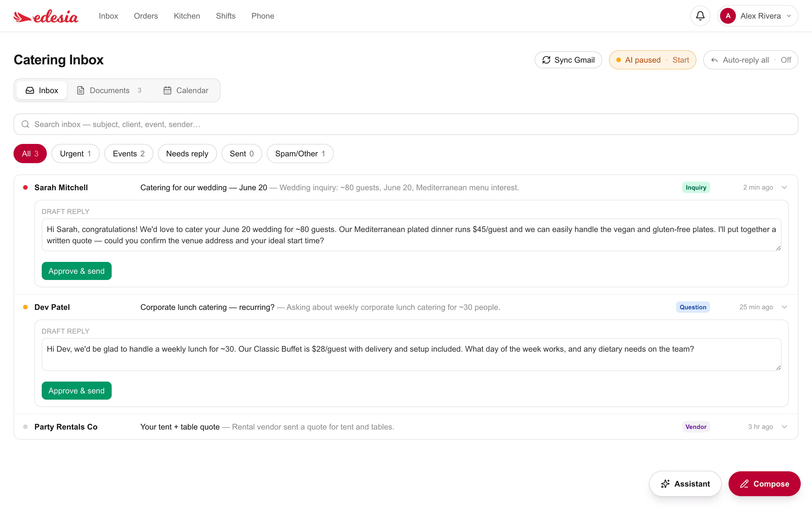Screen dimensions: 812x508
Task: Click the '2 min ago' timestamp
Action: click(758, 187)
